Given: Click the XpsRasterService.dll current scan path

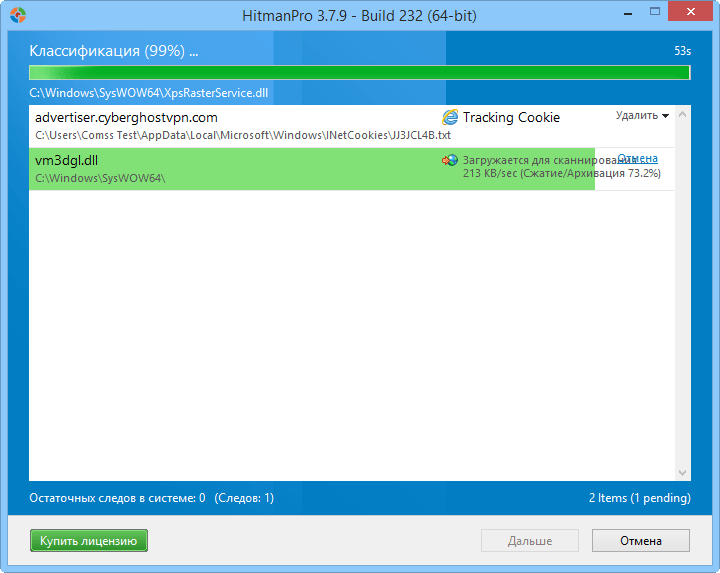Looking at the screenshot, I should tap(148, 93).
